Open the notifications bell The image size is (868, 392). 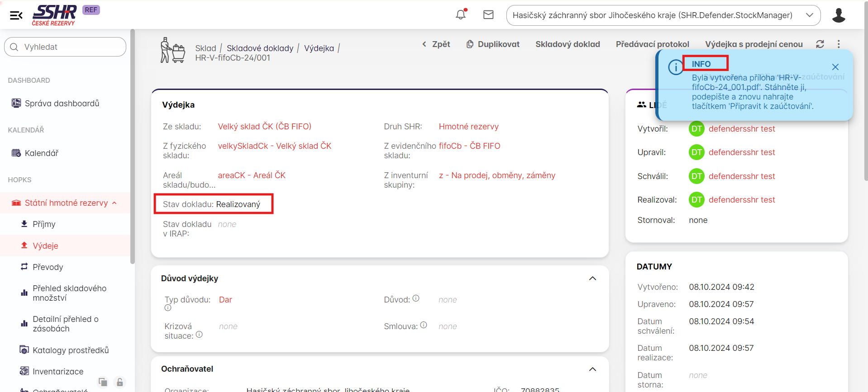coord(461,15)
